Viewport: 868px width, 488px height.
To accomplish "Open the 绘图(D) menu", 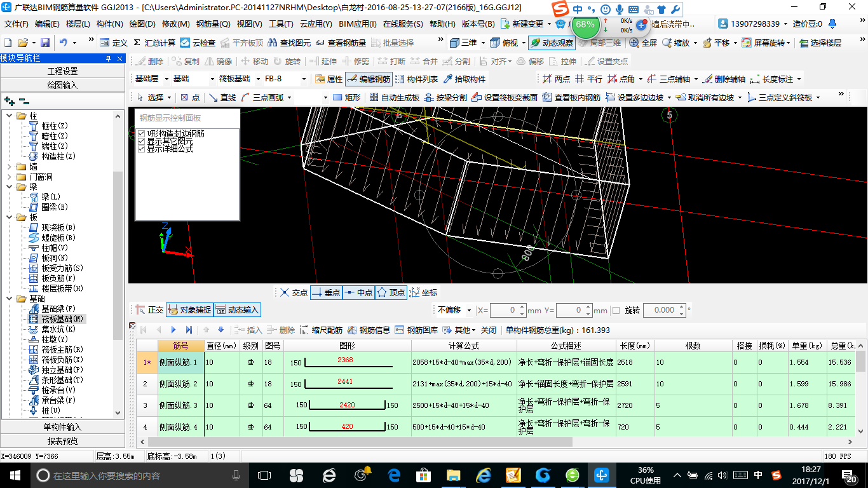I will click(x=142, y=24).
